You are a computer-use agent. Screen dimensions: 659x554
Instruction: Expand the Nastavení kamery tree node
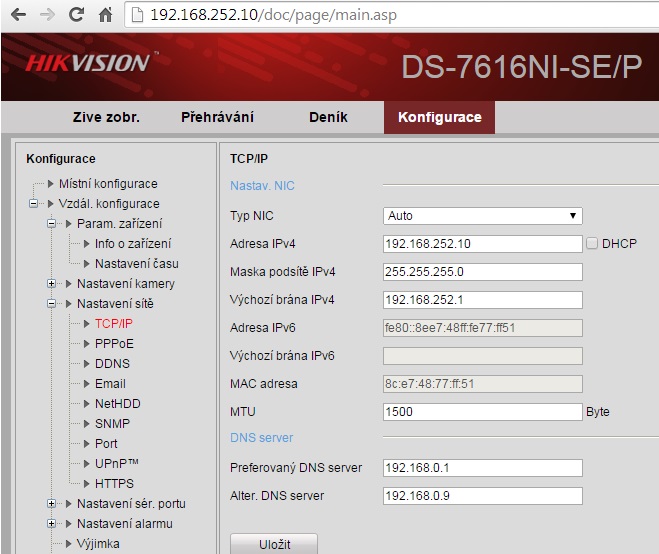coord(52,284)
